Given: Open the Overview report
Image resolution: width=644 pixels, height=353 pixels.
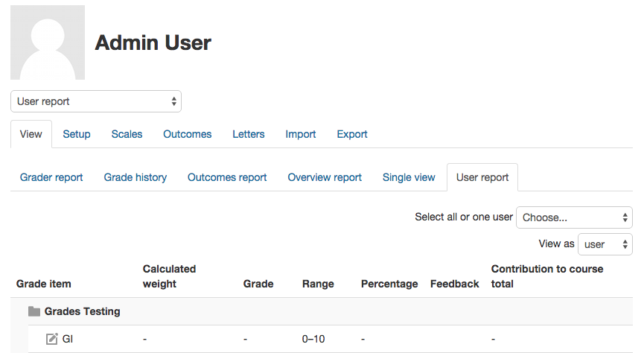Looking at the screenshot, I should coord(325,177).
